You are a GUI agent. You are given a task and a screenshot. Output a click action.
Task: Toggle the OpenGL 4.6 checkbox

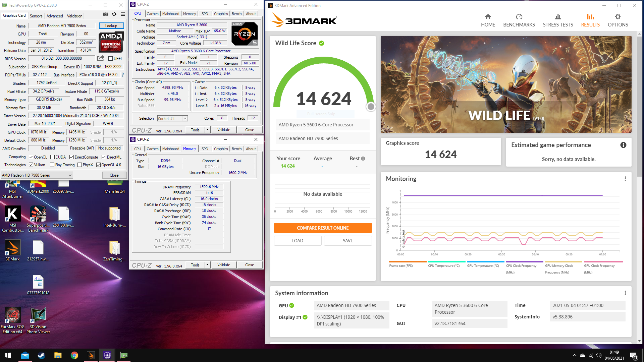[x=98, y=165]
